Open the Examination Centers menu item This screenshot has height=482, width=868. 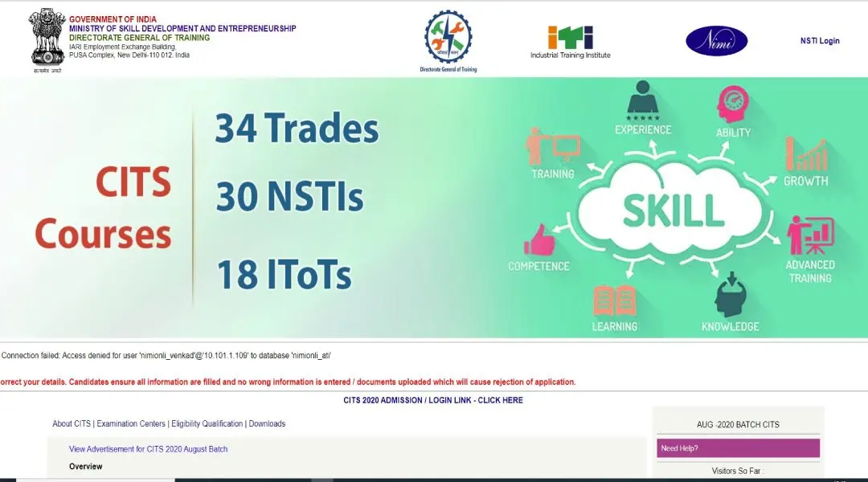coord(132,424)
